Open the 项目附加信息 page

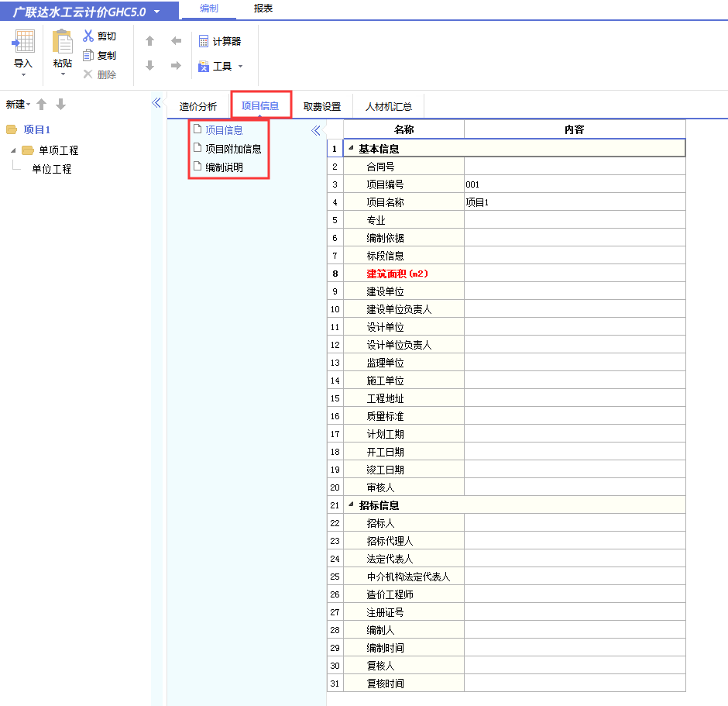(x=234, y=149)
